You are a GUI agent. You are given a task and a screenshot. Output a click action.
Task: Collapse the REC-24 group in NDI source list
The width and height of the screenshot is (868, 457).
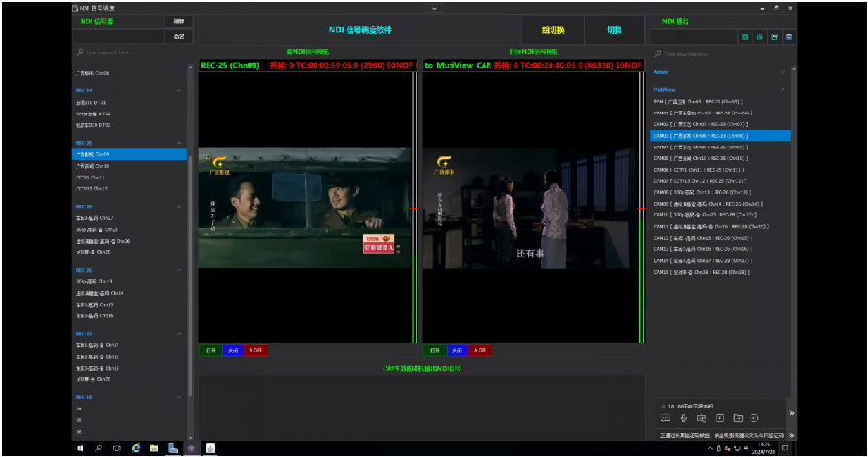click(x=179, y=90)
